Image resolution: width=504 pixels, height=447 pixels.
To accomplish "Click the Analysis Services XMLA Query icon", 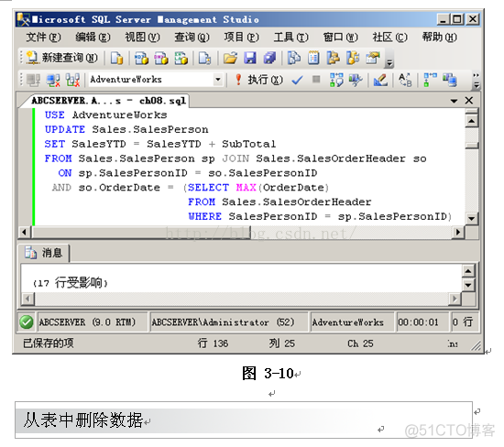I will tap(181, 58).
